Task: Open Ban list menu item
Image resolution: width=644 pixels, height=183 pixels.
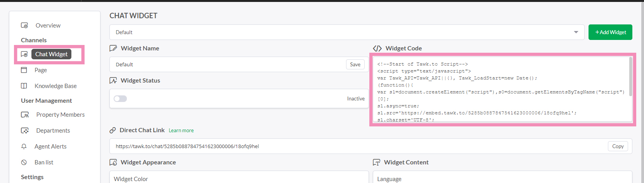Action: [x=44, y=162]
